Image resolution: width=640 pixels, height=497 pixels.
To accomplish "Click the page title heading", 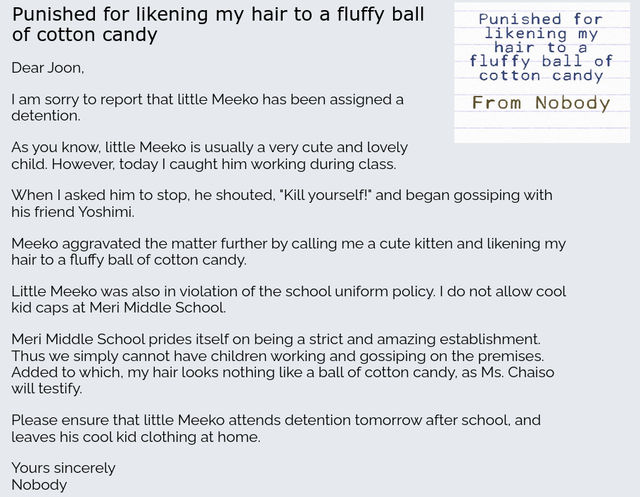I will pyautogui.click(x=218, y=25).
